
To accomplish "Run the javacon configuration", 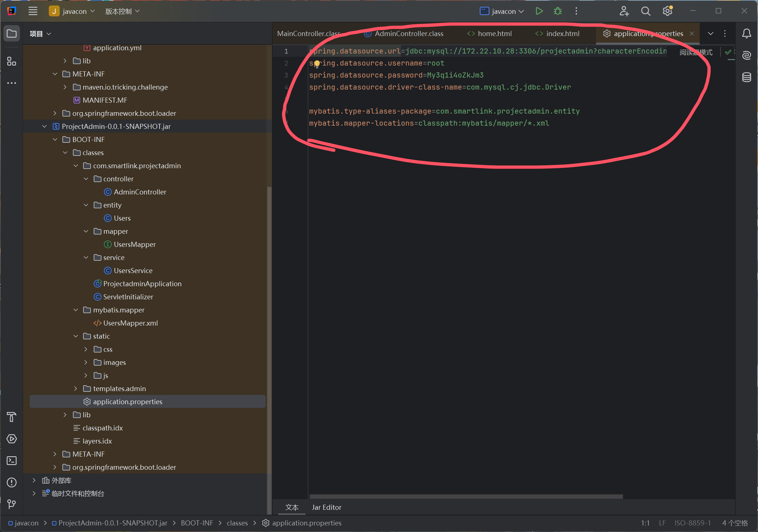I will 539,11.
